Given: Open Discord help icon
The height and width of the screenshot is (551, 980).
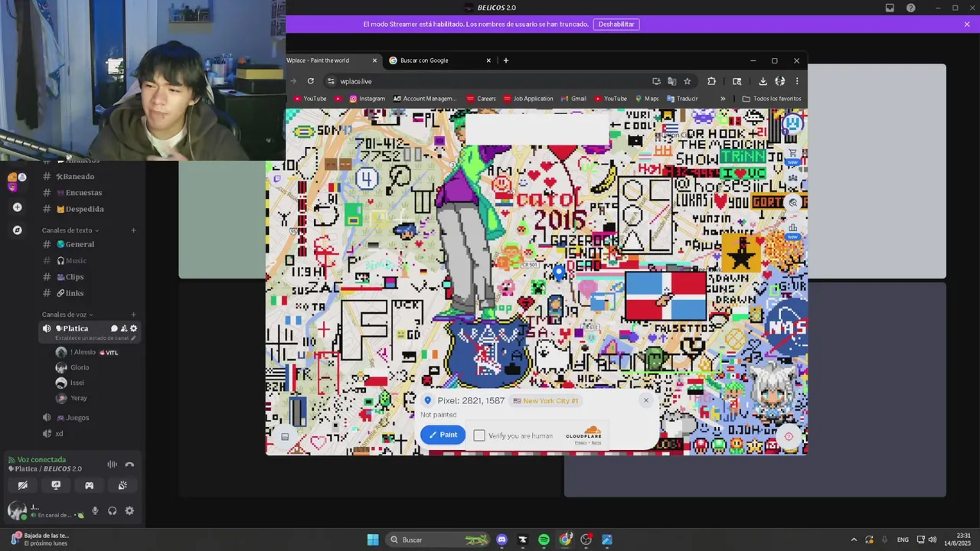Looking at the screenshot, I should (910, 8).
